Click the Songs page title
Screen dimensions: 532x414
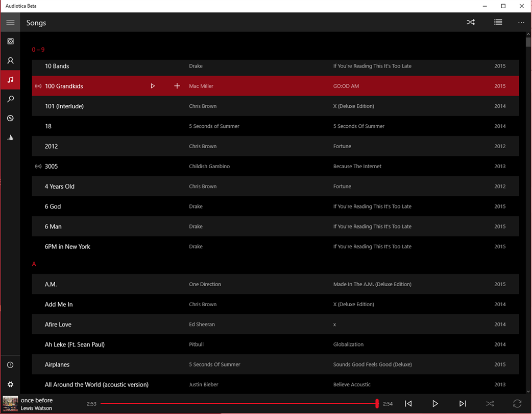tap(36, 23)
